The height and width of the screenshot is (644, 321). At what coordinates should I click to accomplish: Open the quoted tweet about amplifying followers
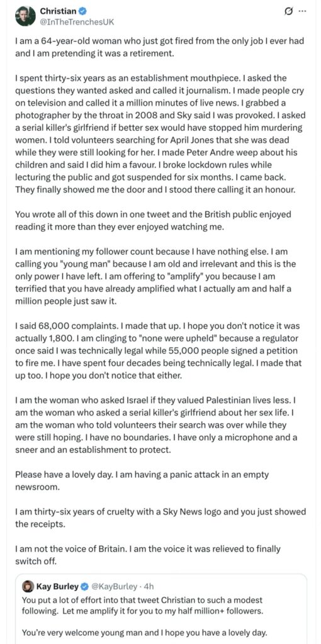coord(160,609)
